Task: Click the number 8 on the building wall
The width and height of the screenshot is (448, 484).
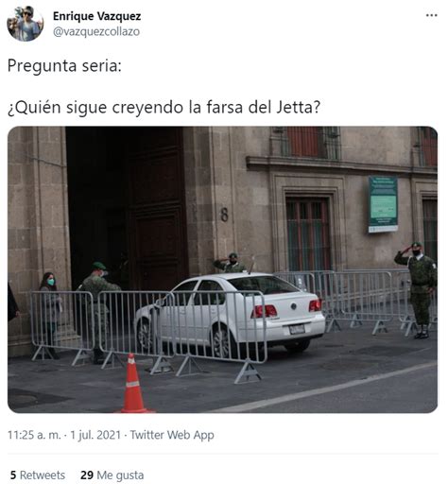Action: click(x=224, y=215)
